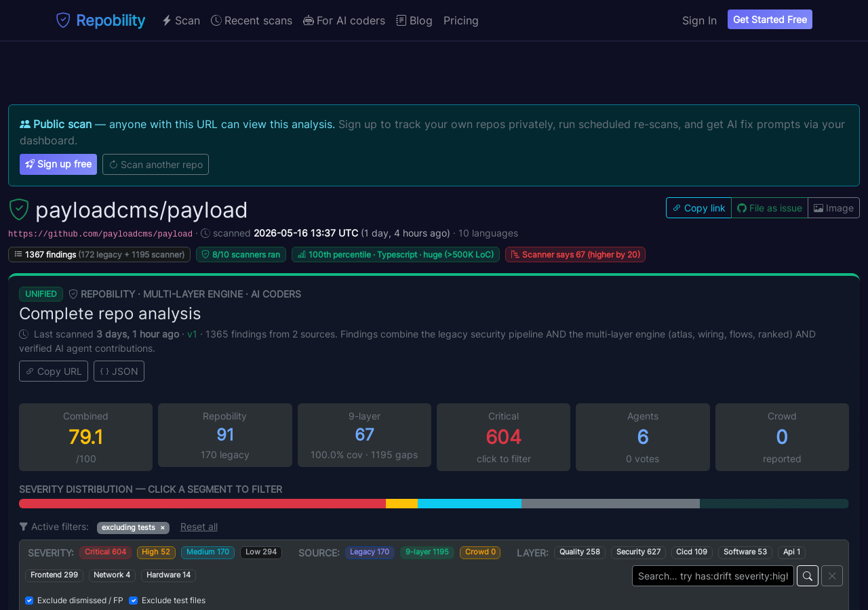This screenshot has height=610, width=868.
Task: Filter by Quality 258 layer
Action: 580,552
